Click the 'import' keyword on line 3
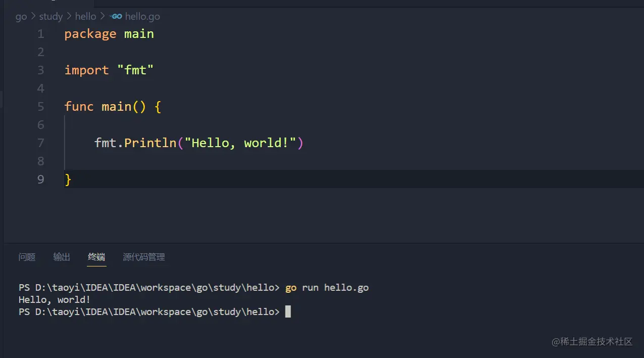The width and height of the screenshot is (644, 358). [86, 70]
